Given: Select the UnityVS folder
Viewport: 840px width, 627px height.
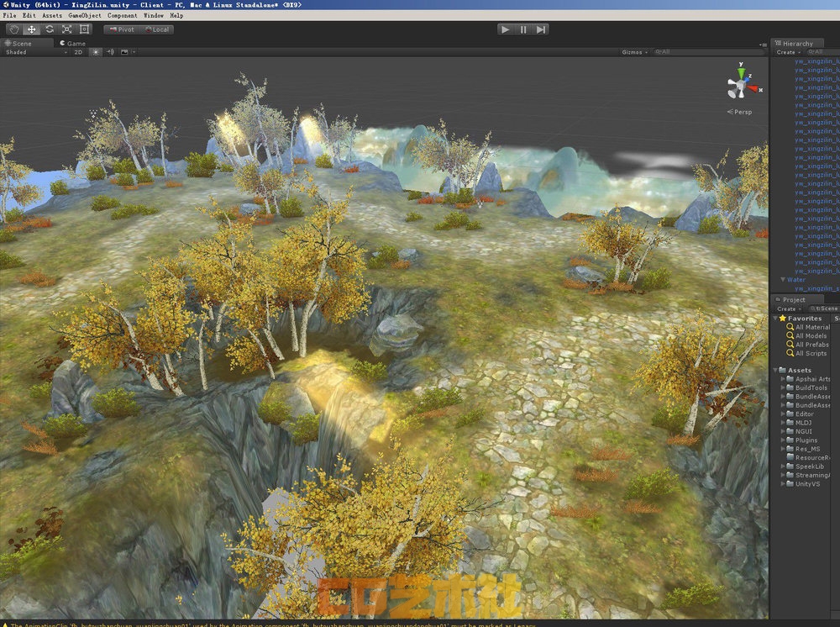Looking at the screenshot, I should pyautogui.click(x=807, y=484).
